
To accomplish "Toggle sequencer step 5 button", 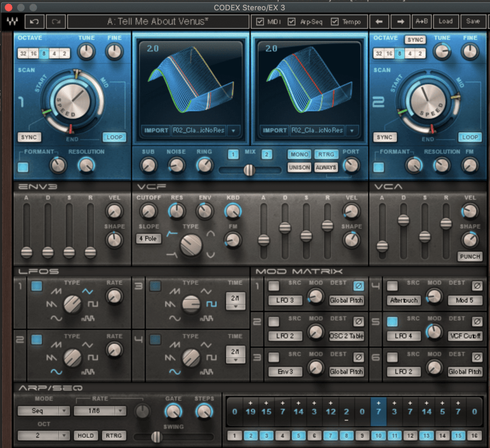I will [x=298, y=435].
